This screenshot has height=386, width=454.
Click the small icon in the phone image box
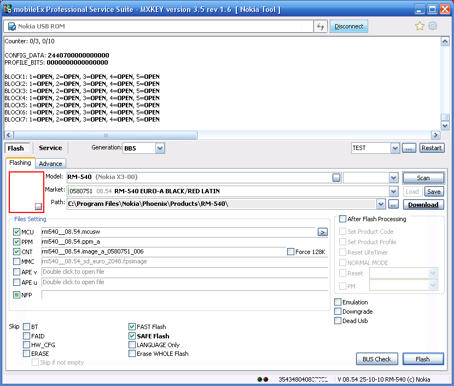[38, 206]
